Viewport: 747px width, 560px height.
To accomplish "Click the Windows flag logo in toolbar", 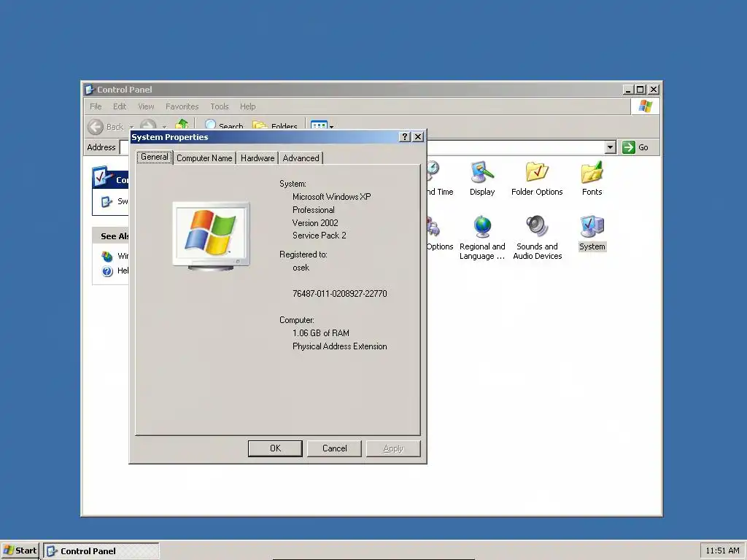I will pyautogui.click(x=646, y=106).
